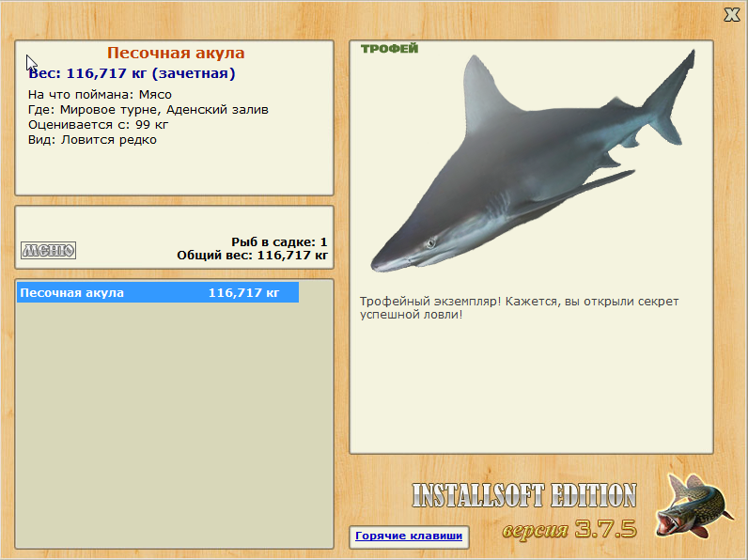Click the pike fish logo icon
748x560 pixels.
(694, 506)
